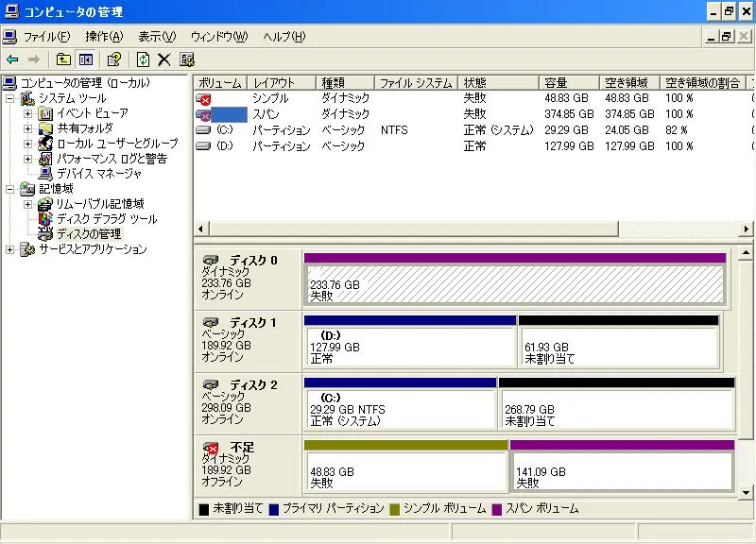Click the ディスク デフラグ ツール tree icon
Viewport: 756px width, 544px height.
pyautogui.click(x=45, y=219)
